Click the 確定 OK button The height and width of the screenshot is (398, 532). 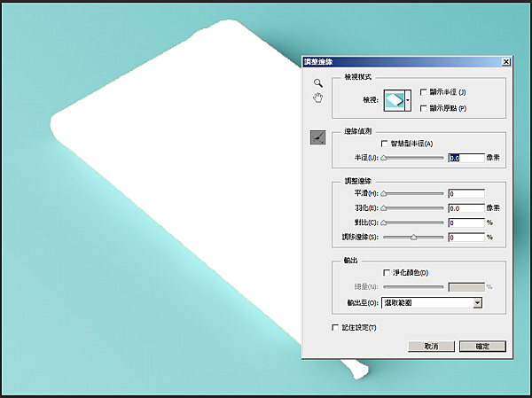tap(482, 346)
